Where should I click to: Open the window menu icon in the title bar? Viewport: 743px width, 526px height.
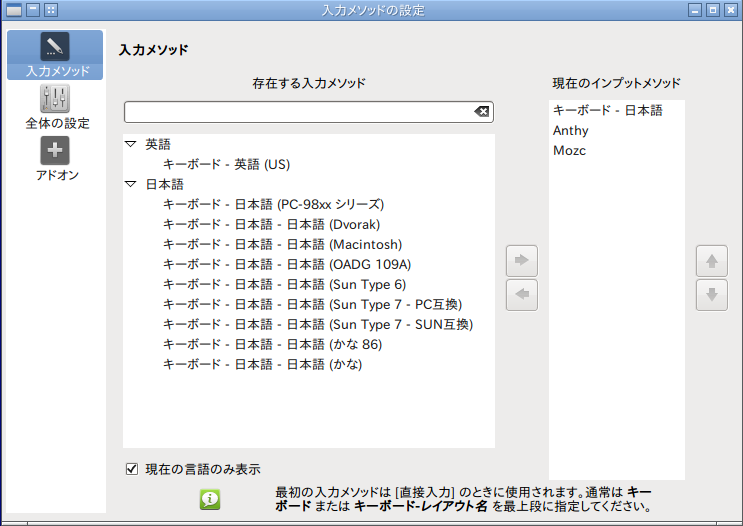[x=14, y=10]
